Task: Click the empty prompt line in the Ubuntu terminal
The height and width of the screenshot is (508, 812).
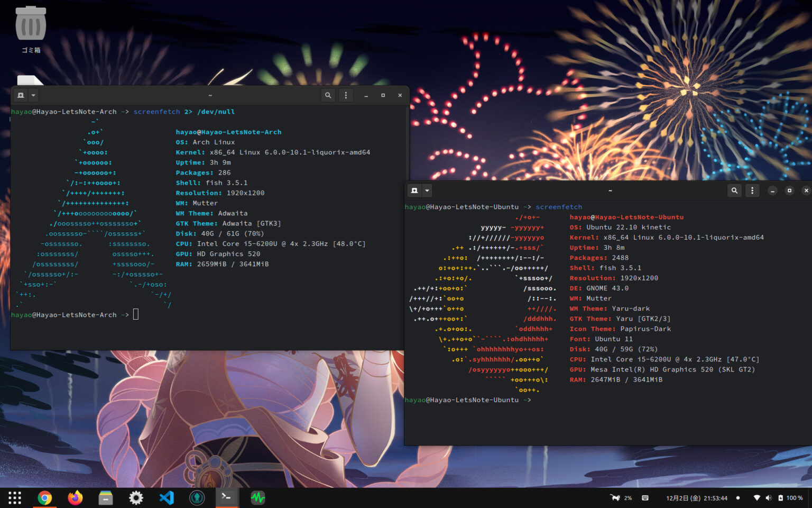Action: (x=468, y=400)
